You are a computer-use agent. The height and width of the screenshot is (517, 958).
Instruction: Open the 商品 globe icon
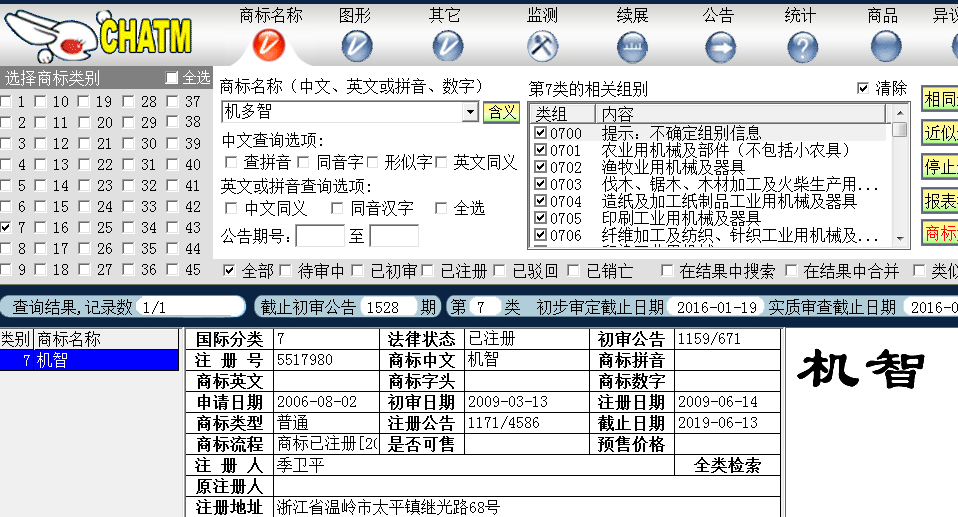(x=886, y=47)
